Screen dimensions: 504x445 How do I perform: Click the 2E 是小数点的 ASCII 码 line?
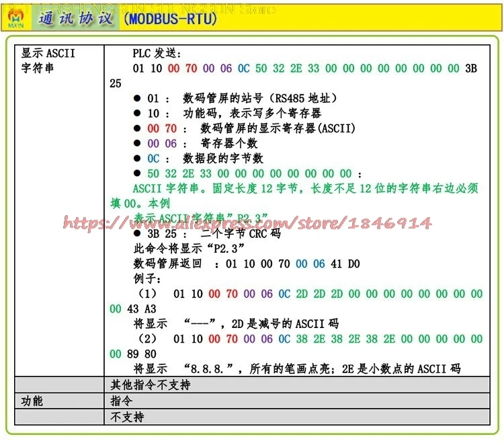click(x=297, y=369)
